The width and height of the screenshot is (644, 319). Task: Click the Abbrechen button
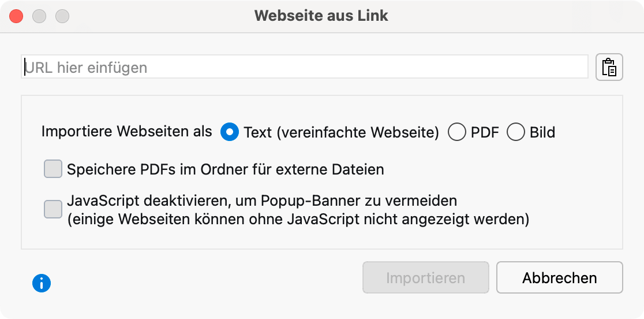559,278
